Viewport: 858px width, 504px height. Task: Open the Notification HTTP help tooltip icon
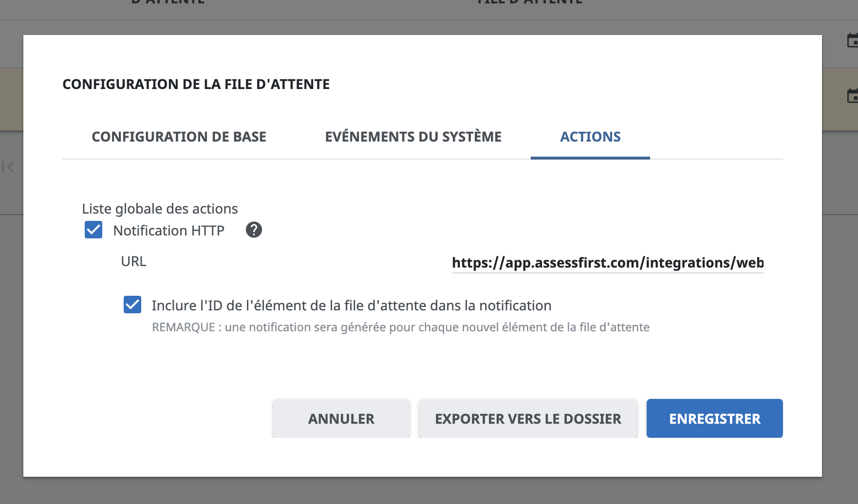coord(253,230)
